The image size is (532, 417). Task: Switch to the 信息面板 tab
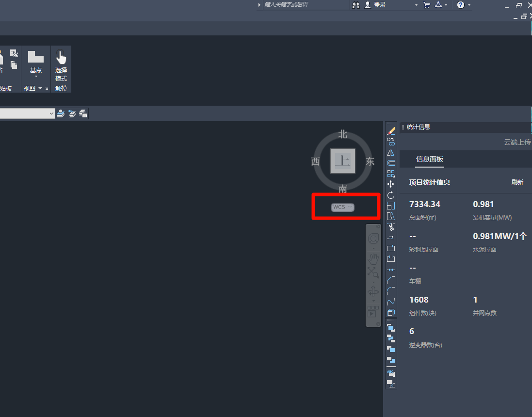(x=430, y=159)
